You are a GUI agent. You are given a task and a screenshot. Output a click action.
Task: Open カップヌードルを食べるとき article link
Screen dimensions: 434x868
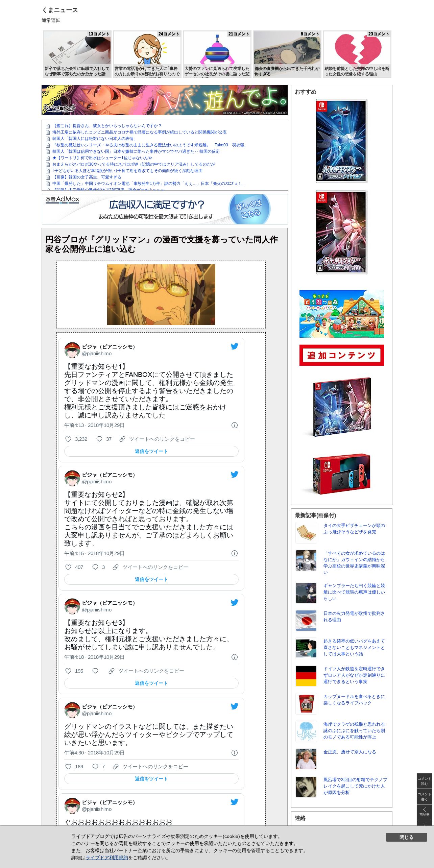[x=354, y=700]
